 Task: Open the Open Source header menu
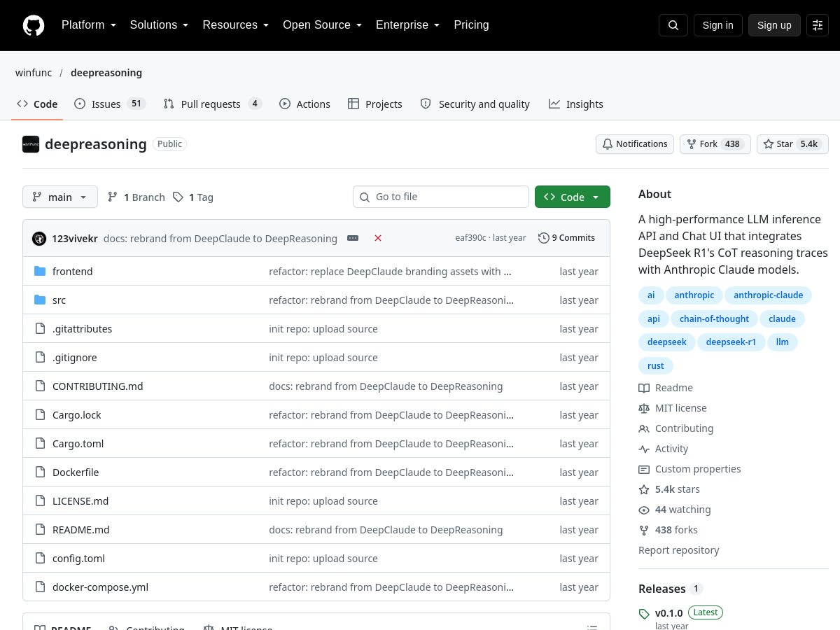[323, 25]
